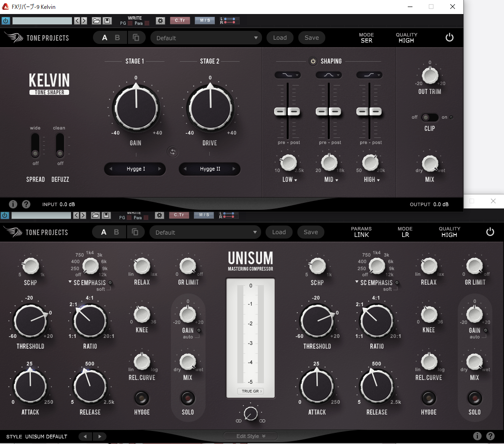Change the MODE SER setting in Kelvin
The image size is (504, 444).
[x=366, y=37]
